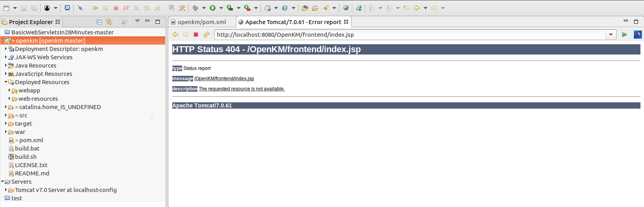644x207 pixels.
Task: Click the browser back arrow
Action: (x=175, y=35)
